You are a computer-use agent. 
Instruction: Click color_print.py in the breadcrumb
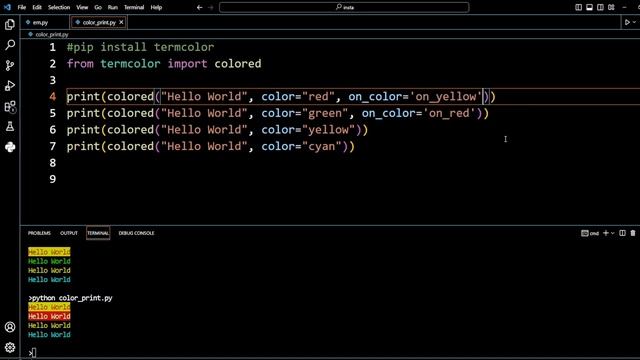pyautogui.click(x=52, y=34)
